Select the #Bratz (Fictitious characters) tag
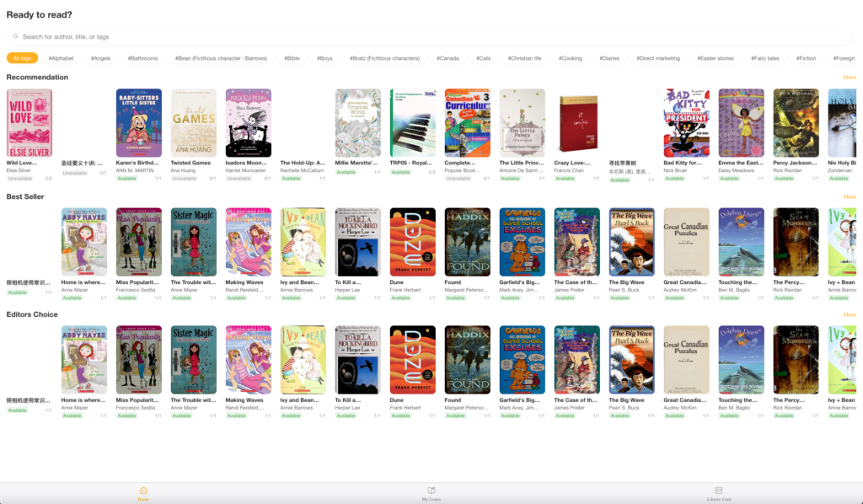863x504 pixels. coord(384,58)
